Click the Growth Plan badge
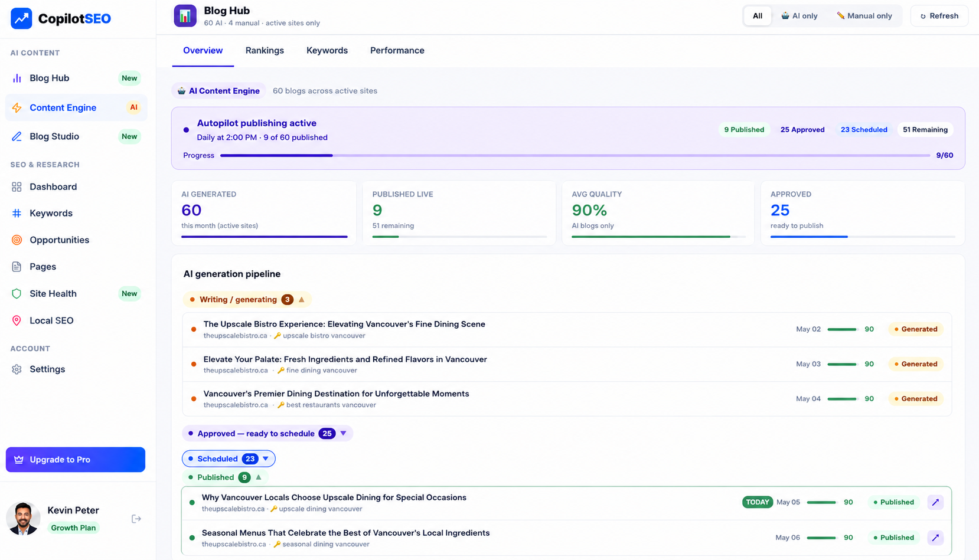Screen dimensions: 979x560 [73, 528]
